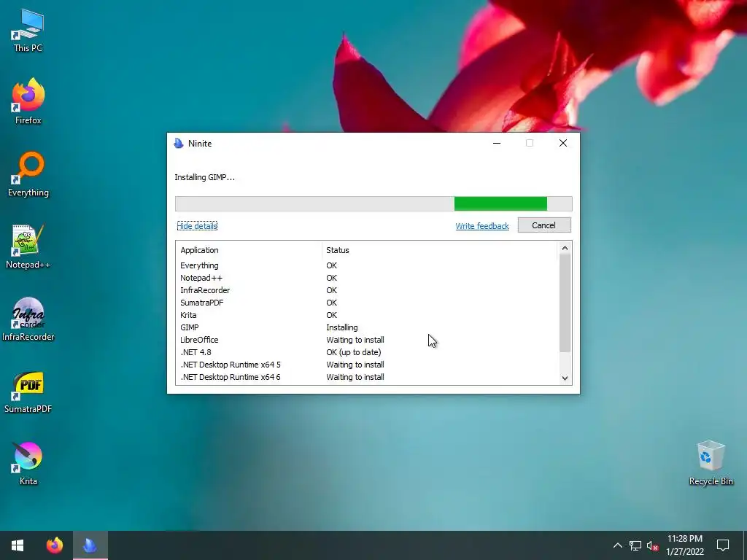Select the SumatraPDF row in list
This screenshot has width=747, height=560.
tap(367, 303)
